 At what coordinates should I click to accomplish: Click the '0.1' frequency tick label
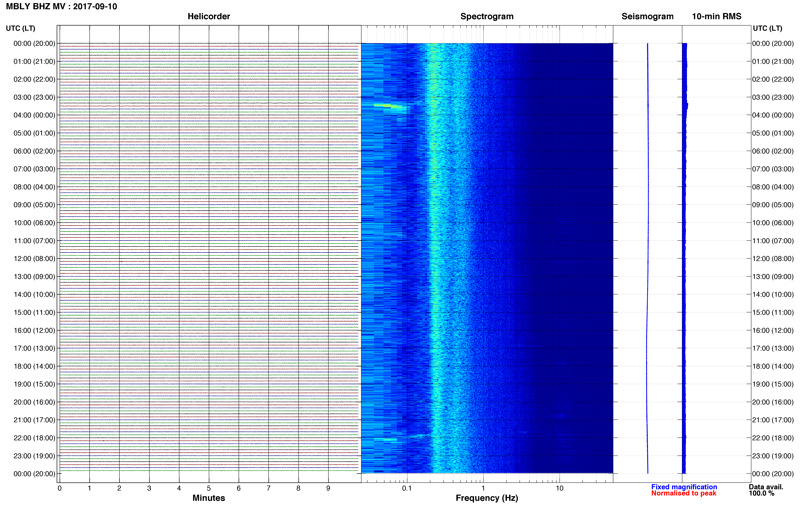(x=407, y=488)
